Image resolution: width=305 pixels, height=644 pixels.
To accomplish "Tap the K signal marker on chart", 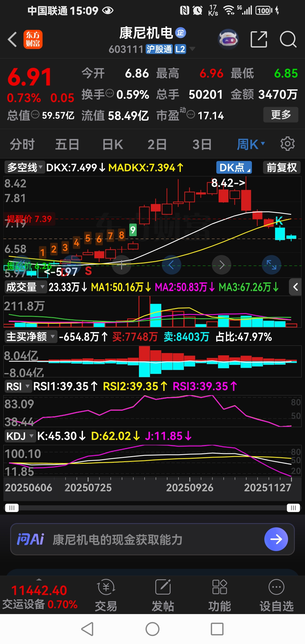I will [x=279, y=221].
